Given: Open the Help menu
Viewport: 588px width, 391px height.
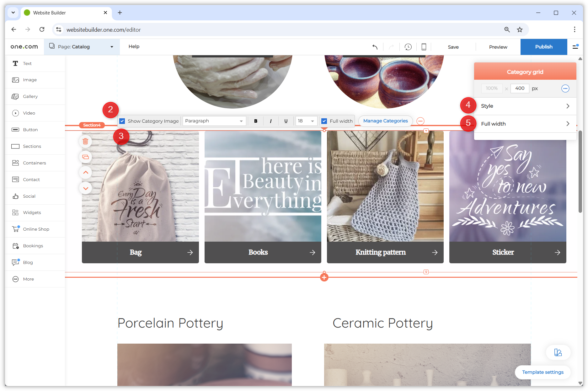Looking at the screenshot, I should 134,46.
